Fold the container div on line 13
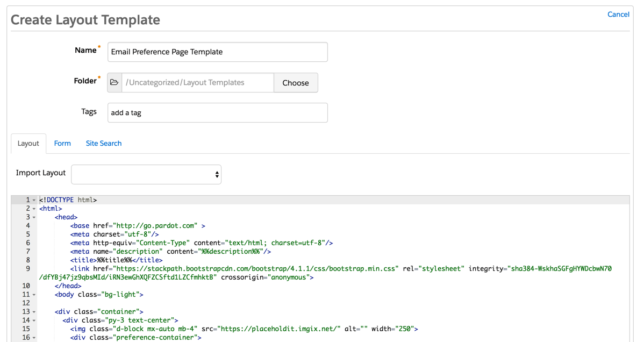 (34, 312)
